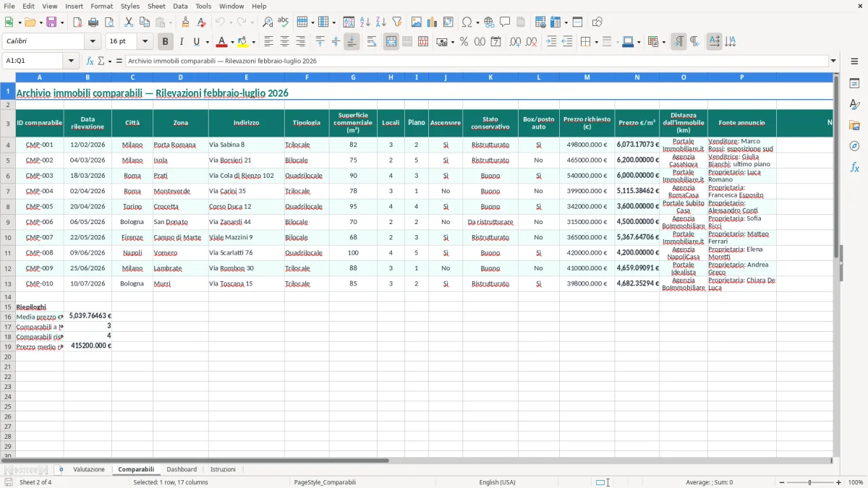This screenshot has width=868, height=488.
Task: Open the Font Name dropdown arrow
Action: 93,42
